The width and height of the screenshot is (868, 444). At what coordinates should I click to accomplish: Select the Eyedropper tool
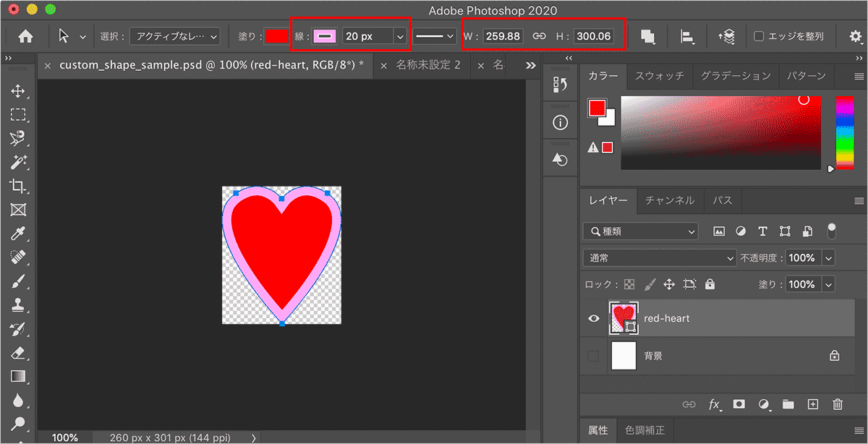pyautogui.click(x=18, y=234)
